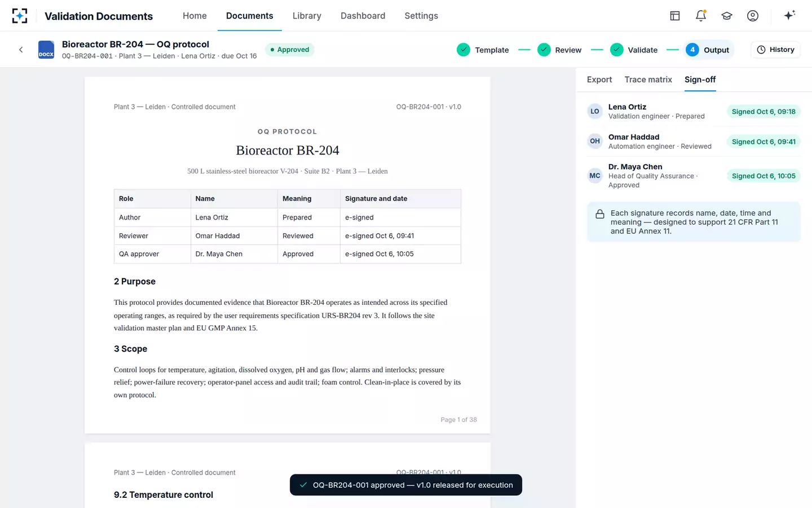
Task: Click the checkmark icon in approval toast
Action: point(303,485)
